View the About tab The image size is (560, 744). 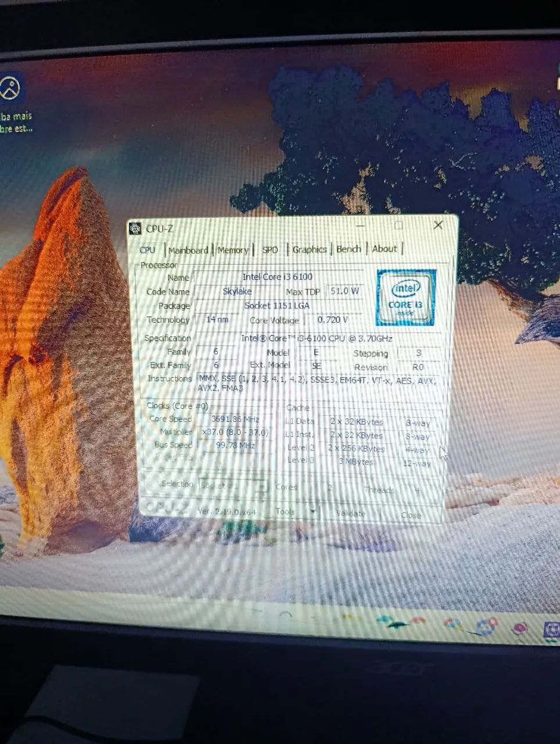click(x=385, y=249)
